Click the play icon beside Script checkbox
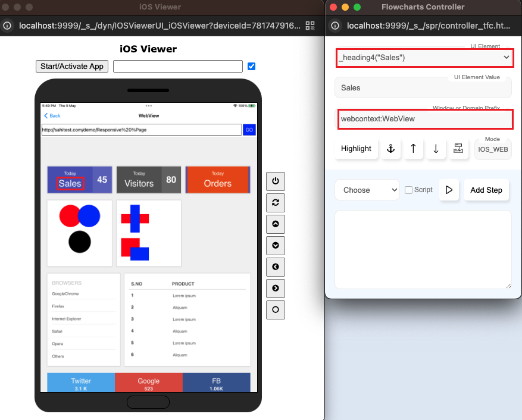The height and width of the screenshot is (420, 522). 449,190
